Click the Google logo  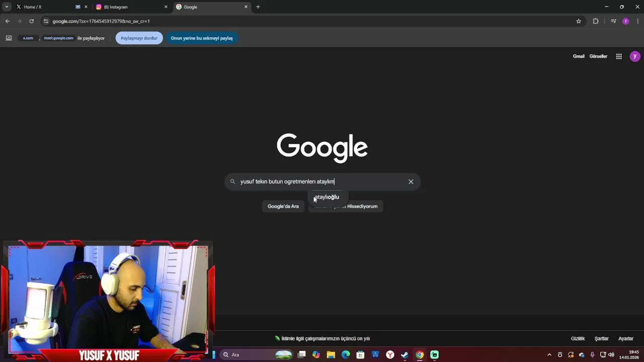pyautogui.click(x=322, y=148)
